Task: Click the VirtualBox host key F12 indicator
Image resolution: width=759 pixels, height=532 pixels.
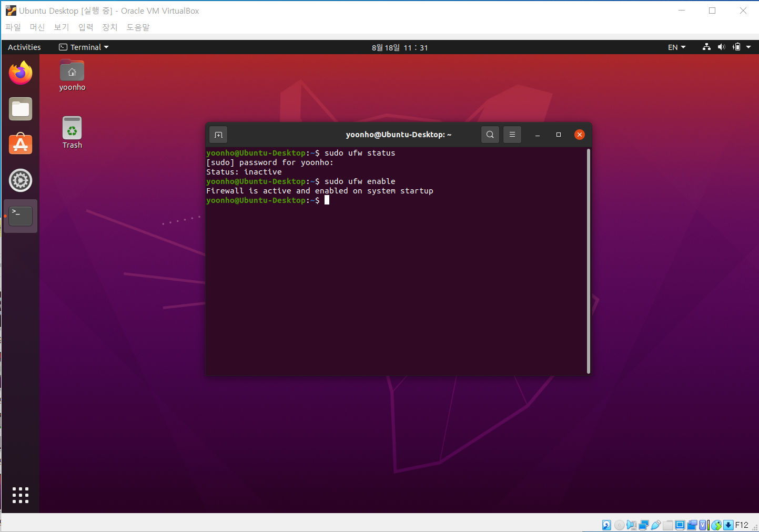Action: [x=742, y=525]
